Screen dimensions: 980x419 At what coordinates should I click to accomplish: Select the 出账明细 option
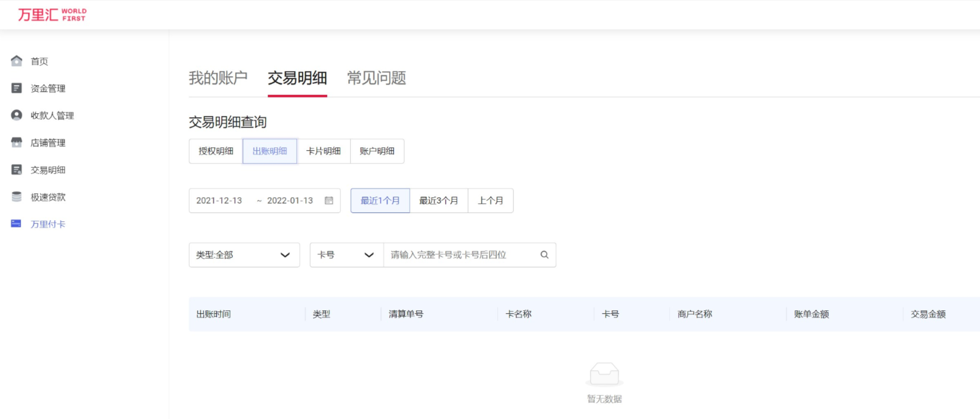[x=270, y=151]
